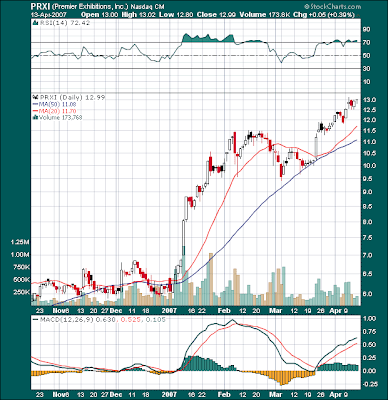Click the 11.5 price axis label
The height and width of the screenshot is (400, 388).
(x=370, y=131)
